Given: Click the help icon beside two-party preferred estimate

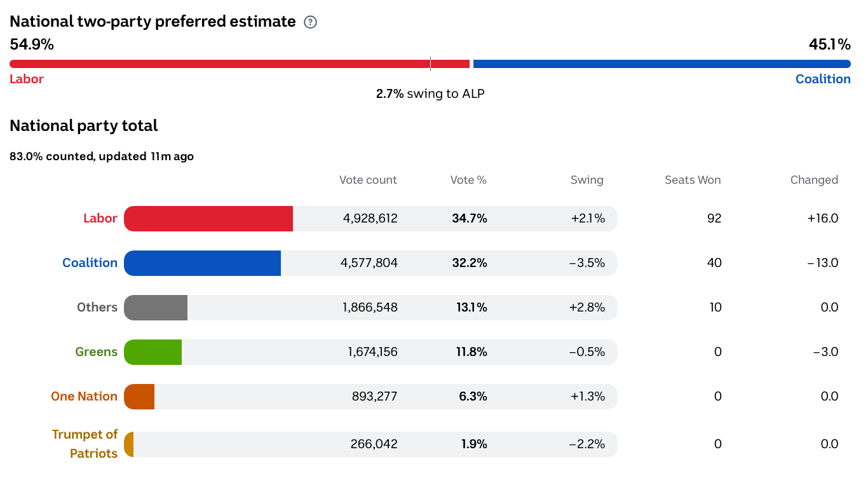Looking at the screenshot, I should click(x=310, y=22).
